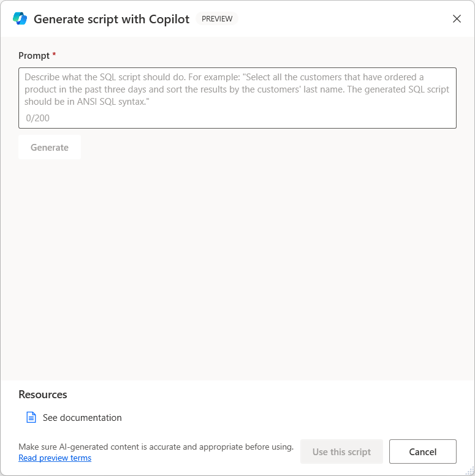
Task: Click the AI-generated content disclaimer text
Action: pos(156,447)
